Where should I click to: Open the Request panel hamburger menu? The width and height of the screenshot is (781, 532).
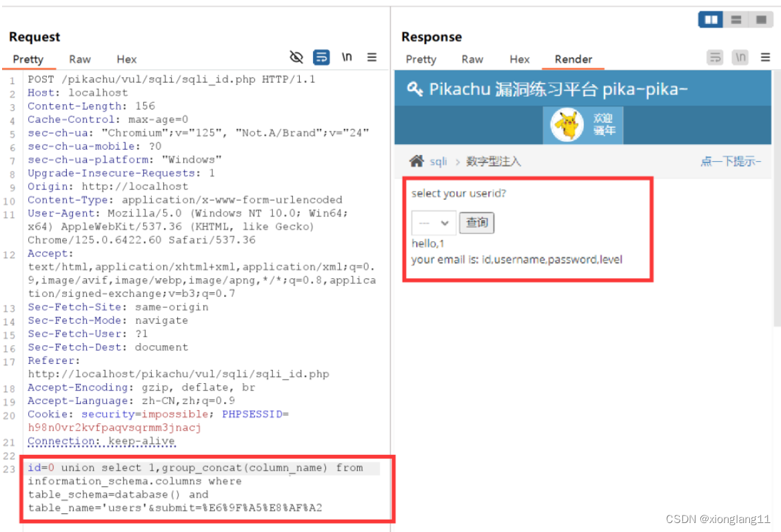[x=372, y=57]
